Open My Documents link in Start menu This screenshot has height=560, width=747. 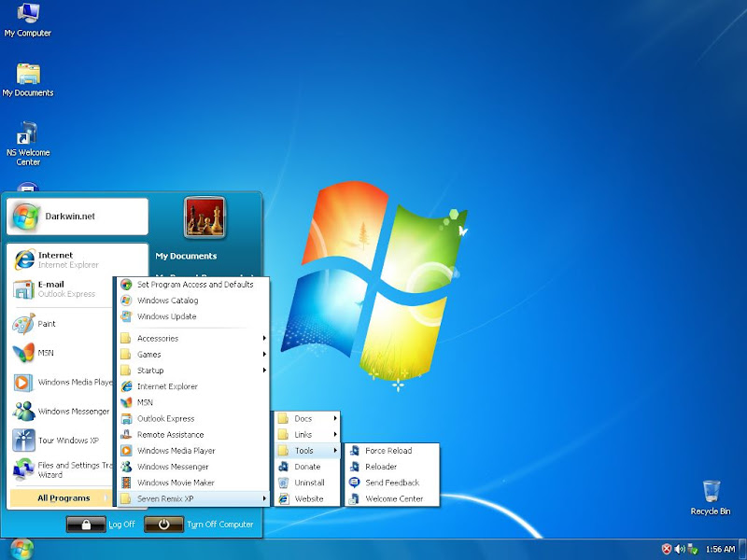[x=186, y=256]
